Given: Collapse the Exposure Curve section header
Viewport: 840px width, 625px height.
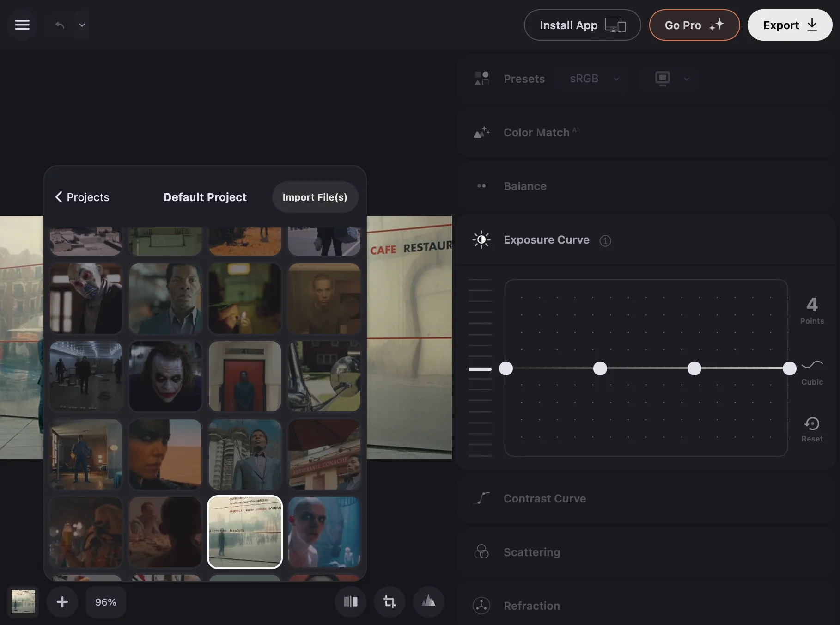Looking at the screenshot, I should tap(646, 240).
